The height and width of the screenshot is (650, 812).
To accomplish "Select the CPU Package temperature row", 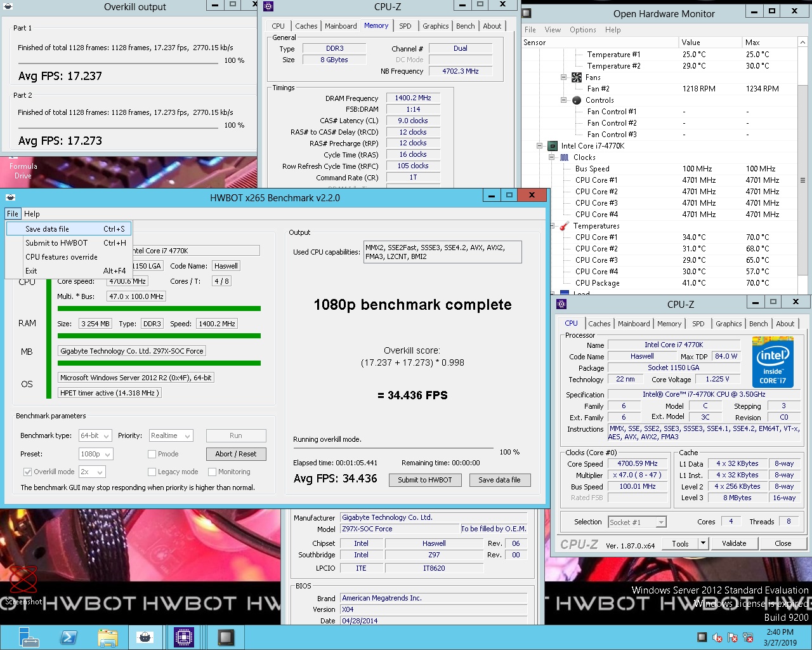I will (660, 283).
